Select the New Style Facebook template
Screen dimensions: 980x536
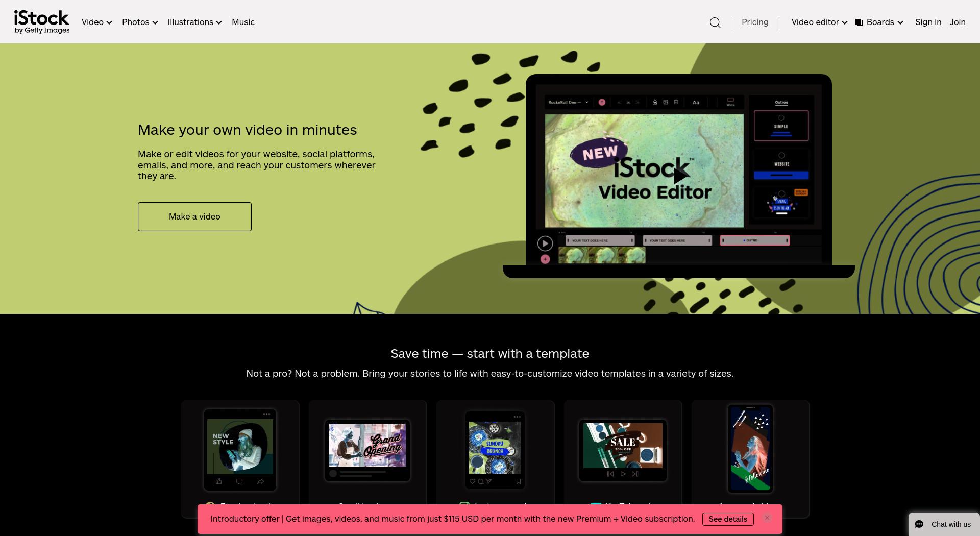240,450
